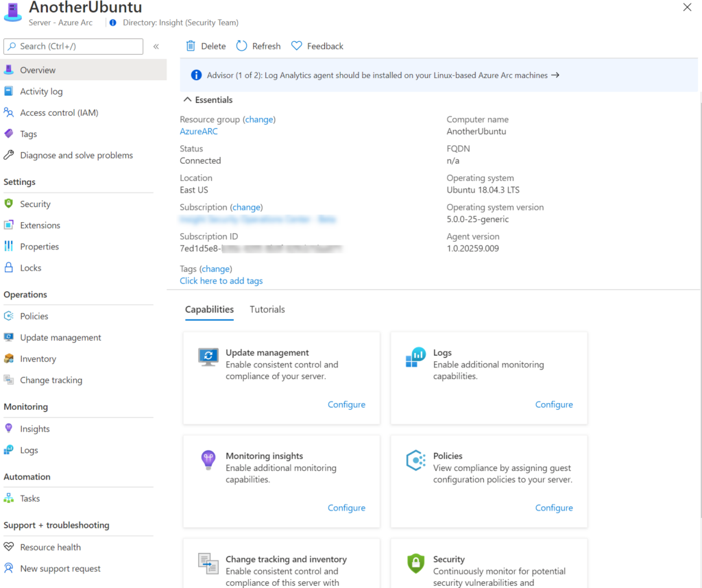Click the Update management card monitor icon
Image resolution: width=702 pixels, height=588 pixels.
(x=208, y=357)
